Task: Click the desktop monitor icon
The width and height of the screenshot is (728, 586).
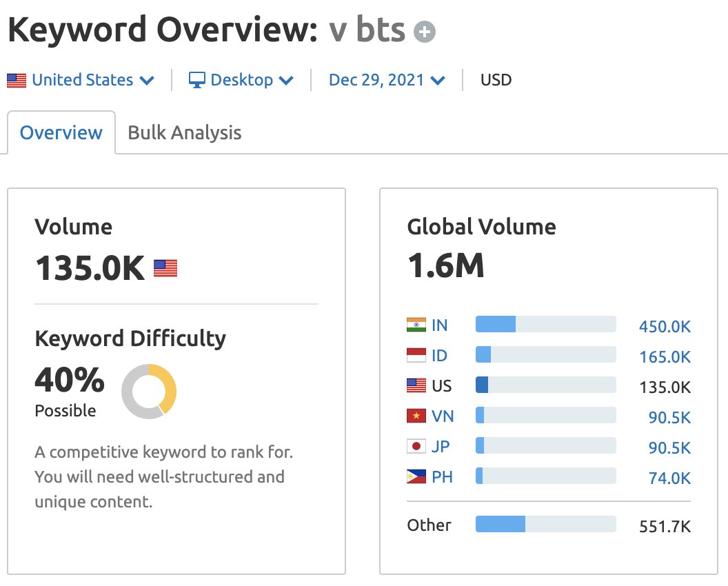Action: point(197,81)
